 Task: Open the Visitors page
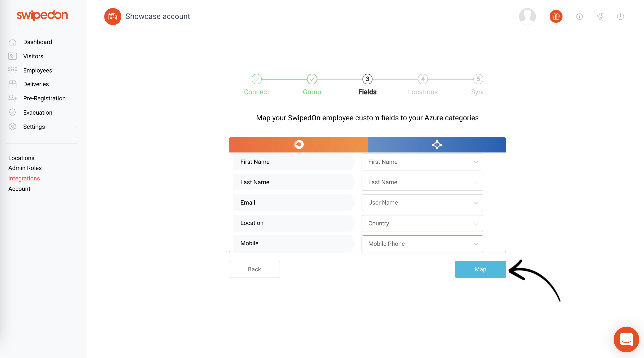click(33, 56)
